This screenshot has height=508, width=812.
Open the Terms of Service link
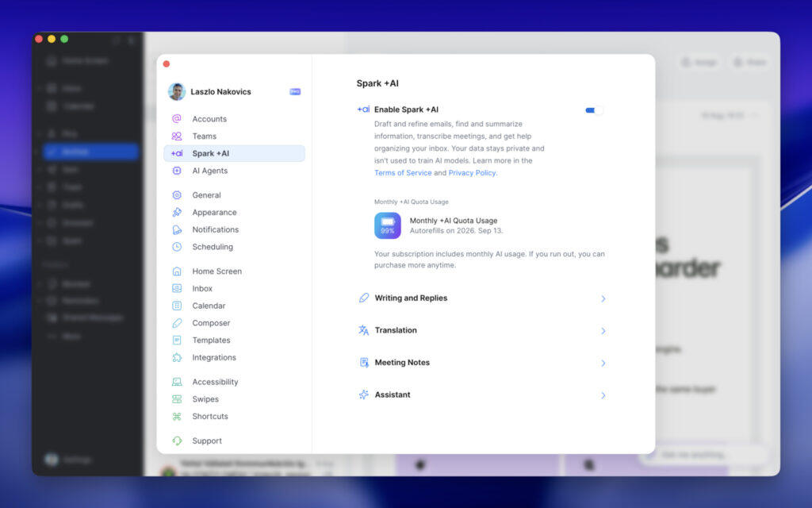click(x=403, y=172)
